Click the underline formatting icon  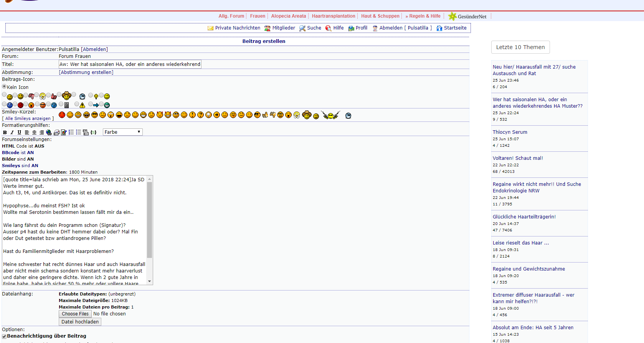point(19,133)
